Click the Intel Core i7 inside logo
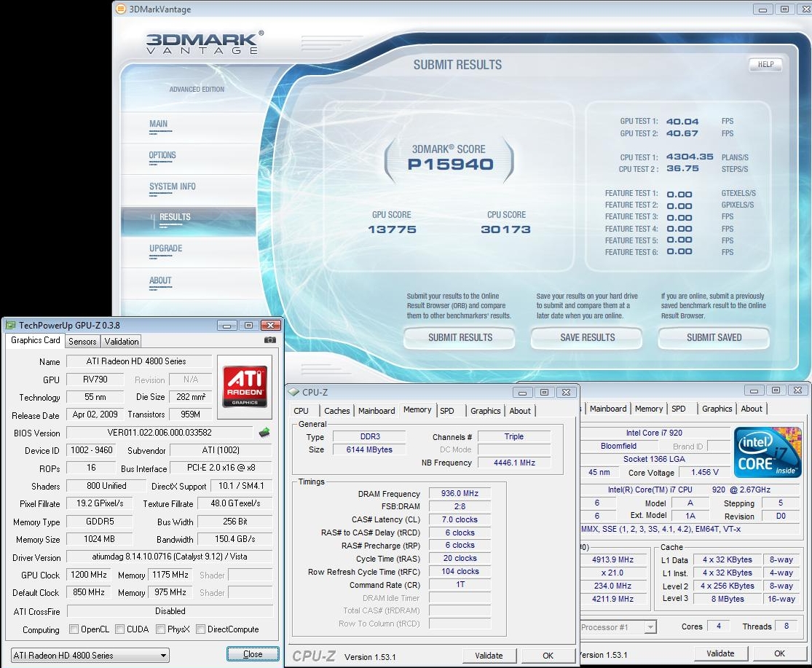Screen dimensions: 812x668 (768, 452)
